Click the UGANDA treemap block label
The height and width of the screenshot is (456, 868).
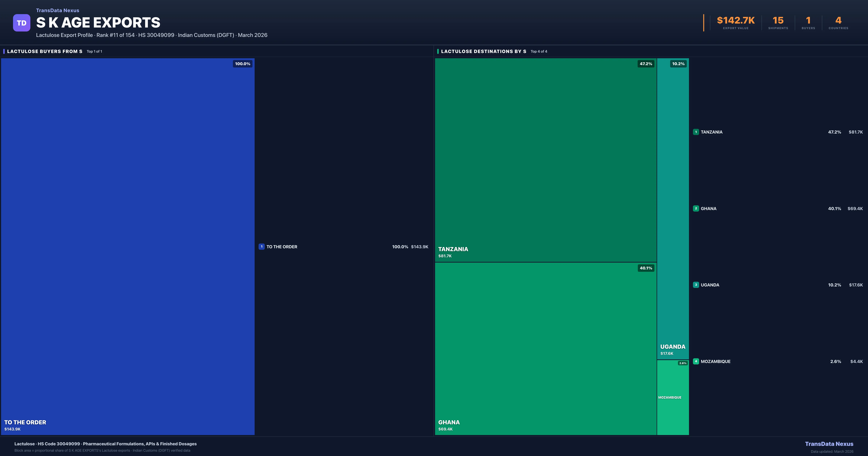(x=673, y=347)
